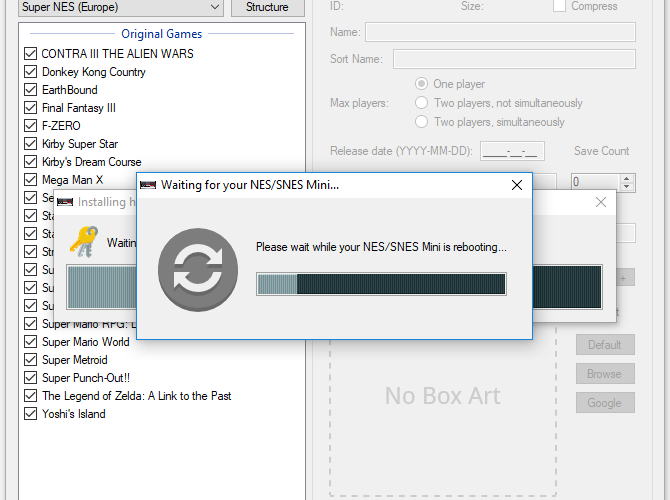
Task: Uncheck the EarthBound game
Action: click(30, 89)
